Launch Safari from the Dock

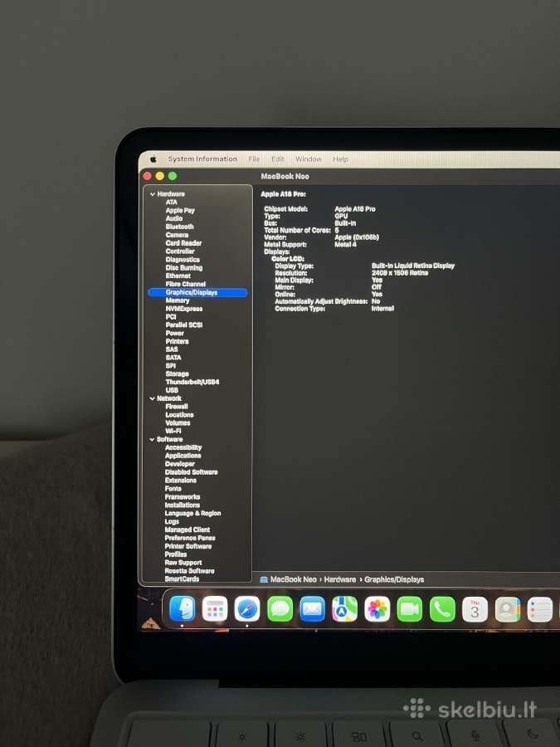[x=247, y=608]
